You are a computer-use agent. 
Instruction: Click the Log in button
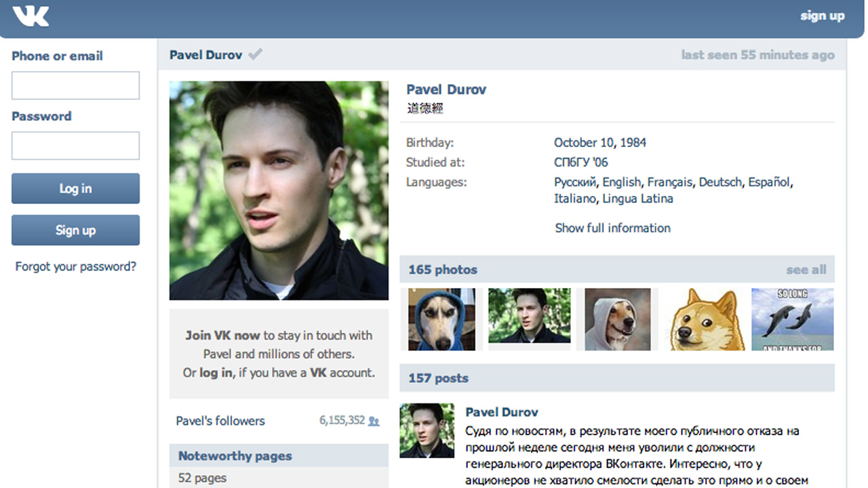[x=75, y=188]
